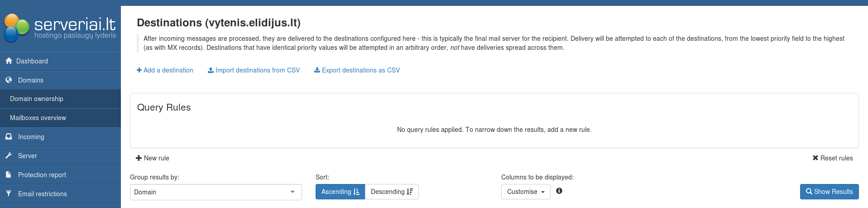
Task: Add a New rule
Action: [153, 158]
